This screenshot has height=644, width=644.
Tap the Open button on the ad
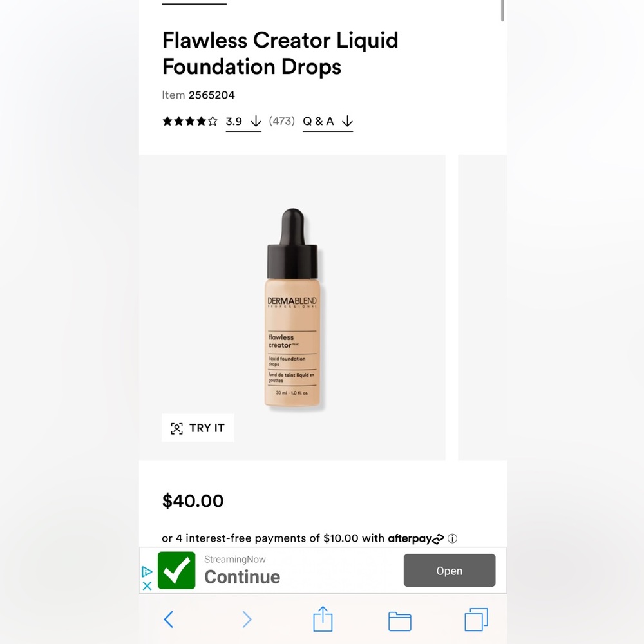449,570
